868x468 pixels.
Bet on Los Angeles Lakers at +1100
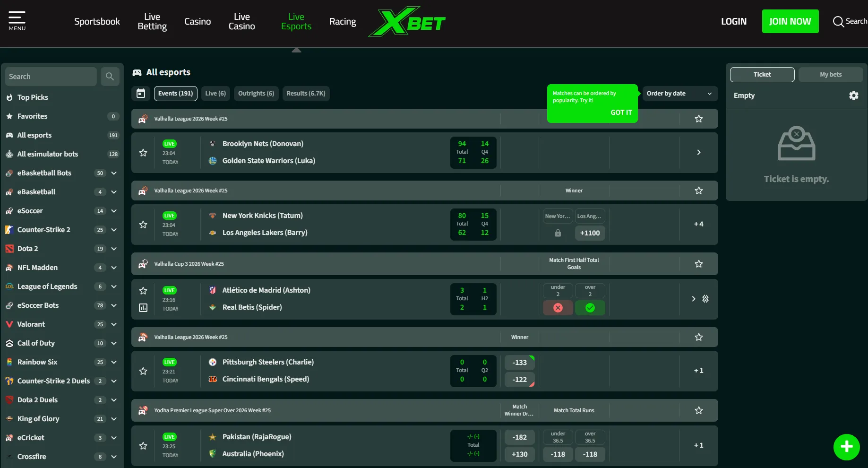point(590,233)
